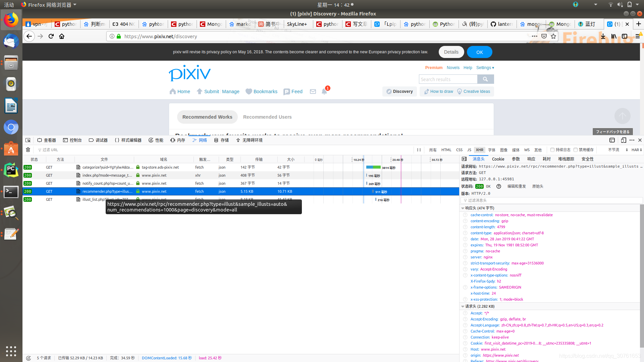Focus the pixiv search results field

coord(448,79)
